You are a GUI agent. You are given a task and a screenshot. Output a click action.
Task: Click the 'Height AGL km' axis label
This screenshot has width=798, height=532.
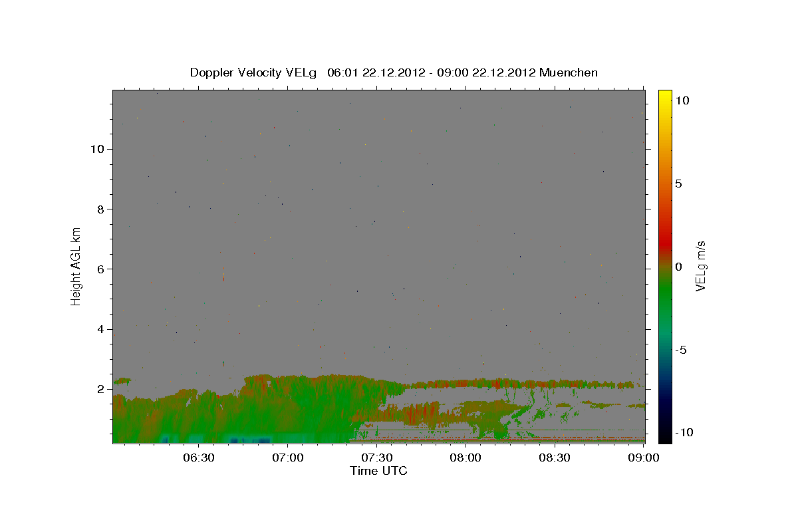pos(76,266)
